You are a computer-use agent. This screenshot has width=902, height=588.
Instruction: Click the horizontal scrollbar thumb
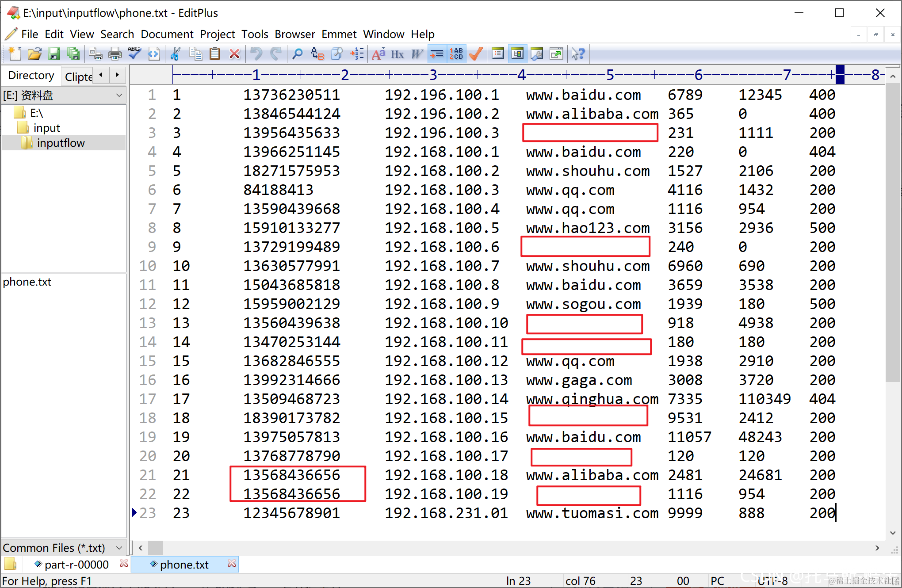click(x=155, y=548)
